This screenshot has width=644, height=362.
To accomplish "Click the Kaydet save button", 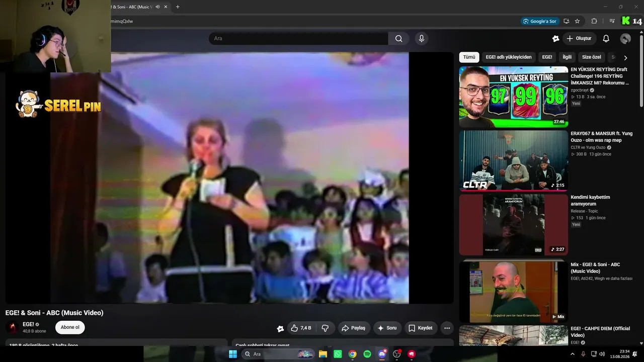I will click(420, 328).
